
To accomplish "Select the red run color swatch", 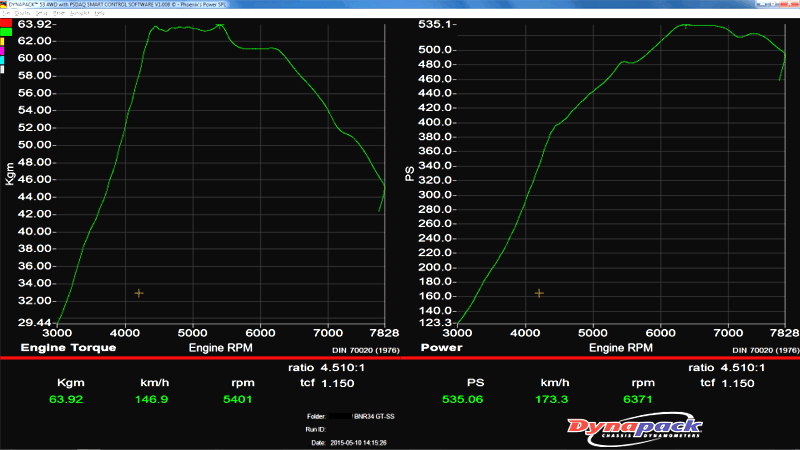I will click(x=5, y=22).
